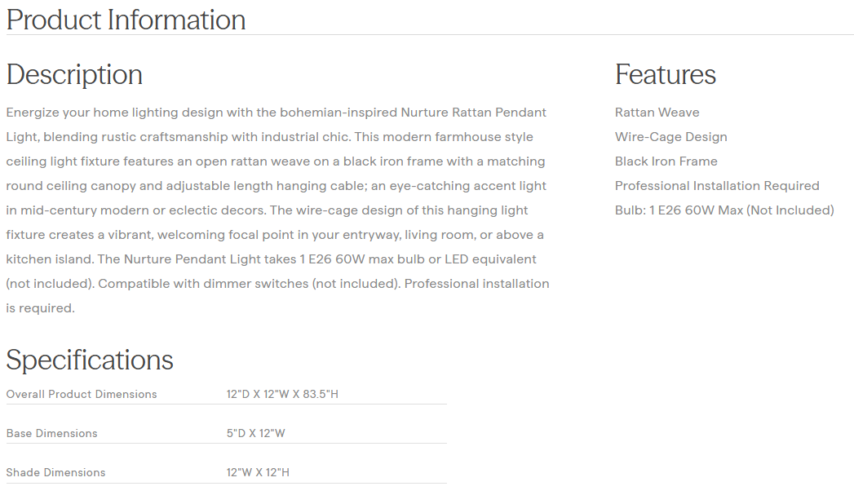Select the 12"W X 12"H shade value
Image resolution: width=854 pixels, height=504 pixels.
pyautogui.click(x=258, y=473)
